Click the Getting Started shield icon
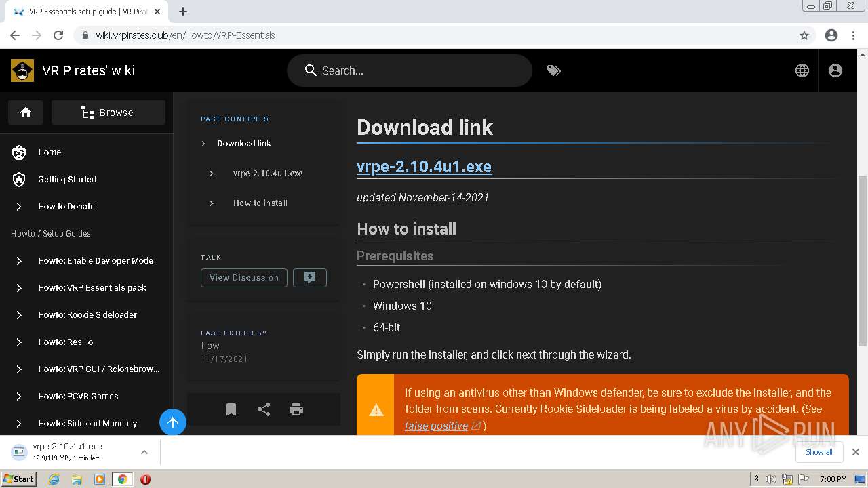The height and width of the screenshot is (488, 868). 19,180
